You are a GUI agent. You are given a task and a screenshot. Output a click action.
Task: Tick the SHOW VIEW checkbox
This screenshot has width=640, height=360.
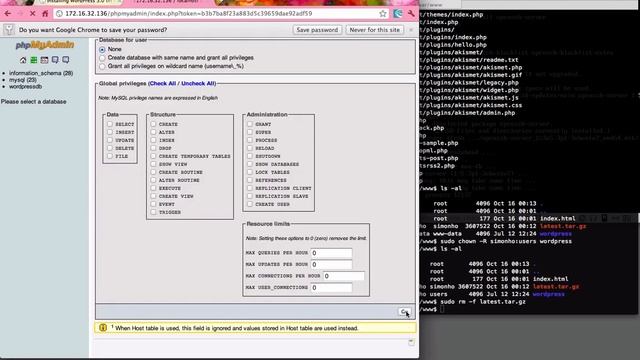(153, 164)
